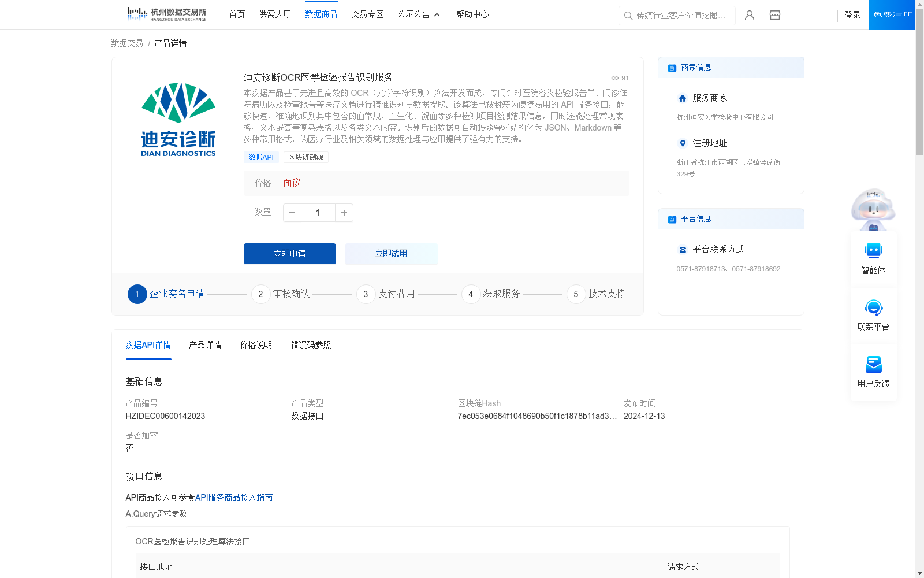Click the 立即试用 button
This screenshot has height=578, width=924.
pos(392,254)
